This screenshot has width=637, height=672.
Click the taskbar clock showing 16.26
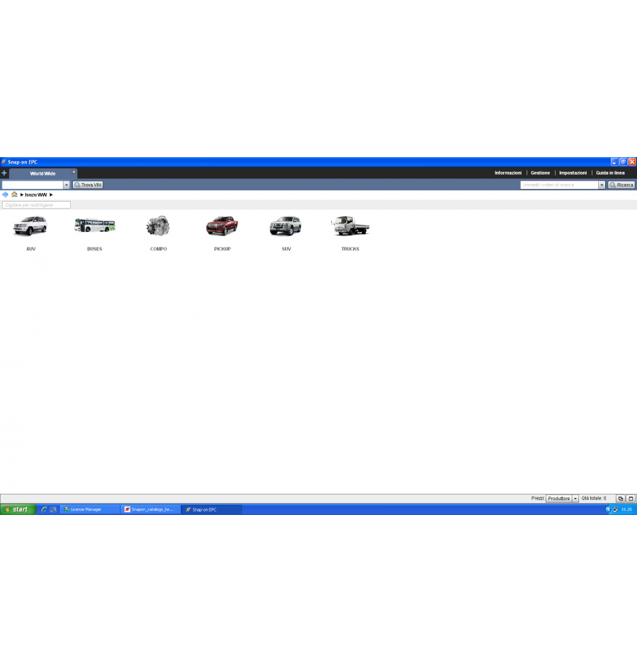[626, 509]
